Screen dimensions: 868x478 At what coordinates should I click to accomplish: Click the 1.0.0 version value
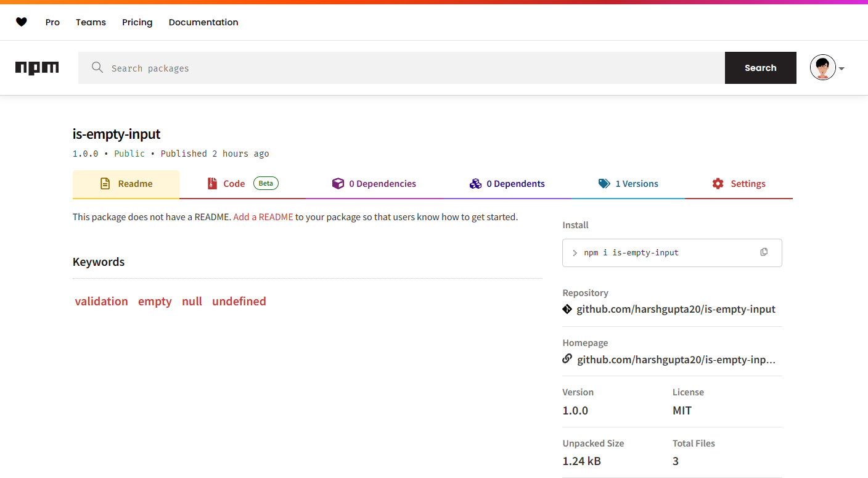tap(575, 411)
